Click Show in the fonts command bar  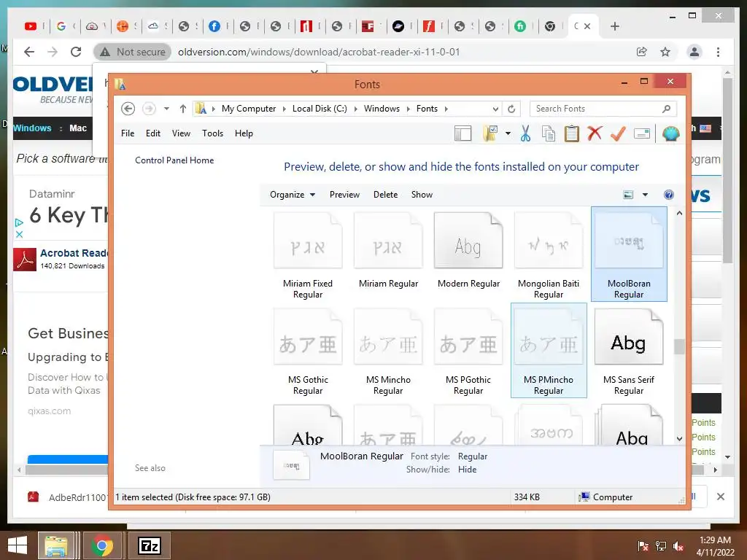(x=422, y=194)
